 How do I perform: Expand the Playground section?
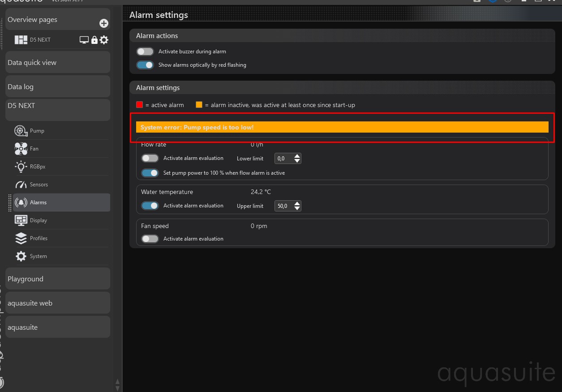pos(58,279)
